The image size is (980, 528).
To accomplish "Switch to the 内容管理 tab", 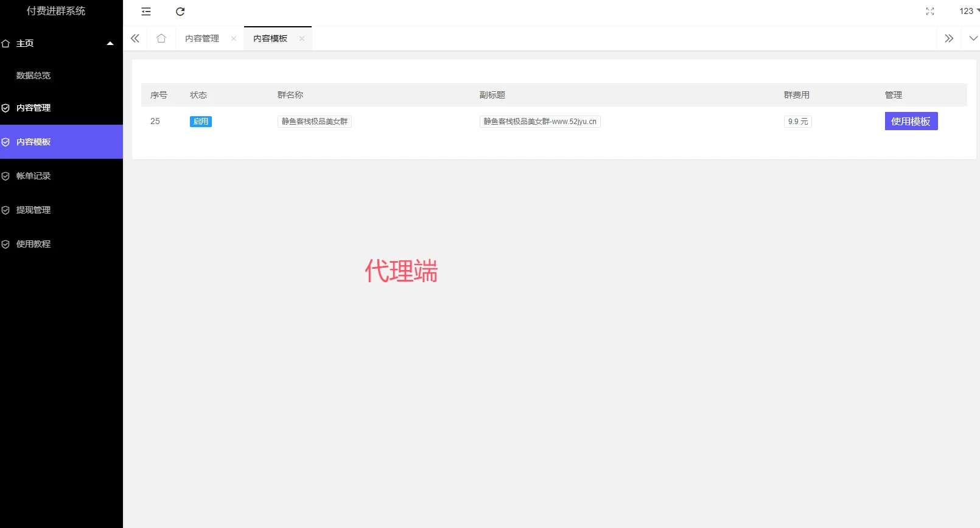I will click(202, 38).
